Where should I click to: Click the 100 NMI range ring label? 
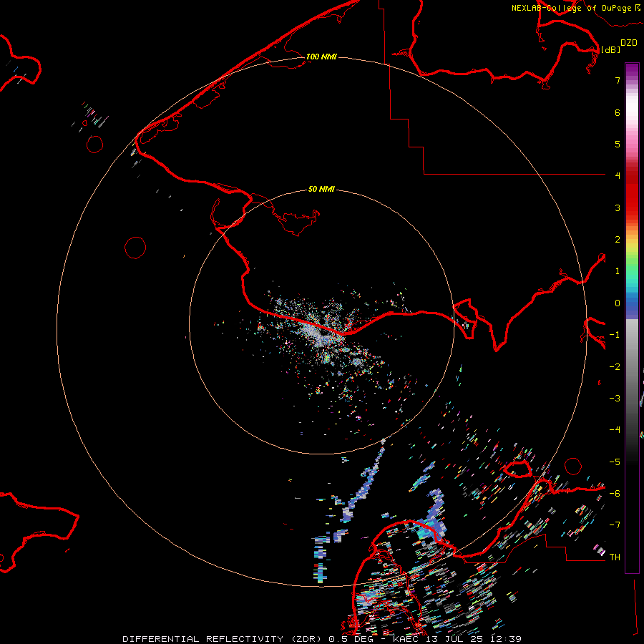(x=321, y=57)
